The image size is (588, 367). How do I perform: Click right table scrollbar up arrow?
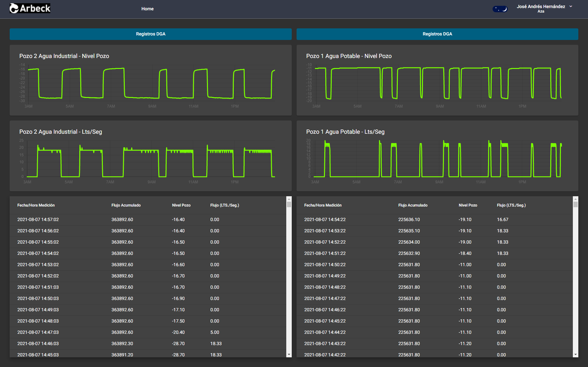click(576, 199)
